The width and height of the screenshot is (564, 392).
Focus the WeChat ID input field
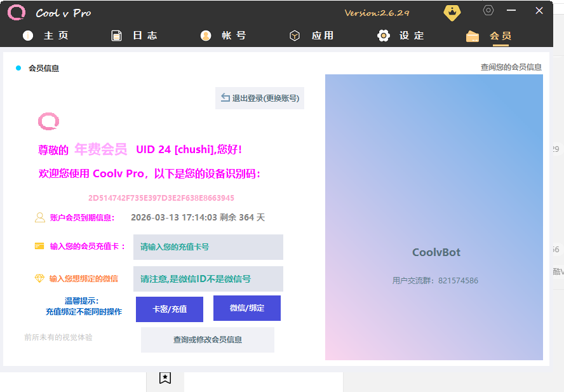click(208, 279)
